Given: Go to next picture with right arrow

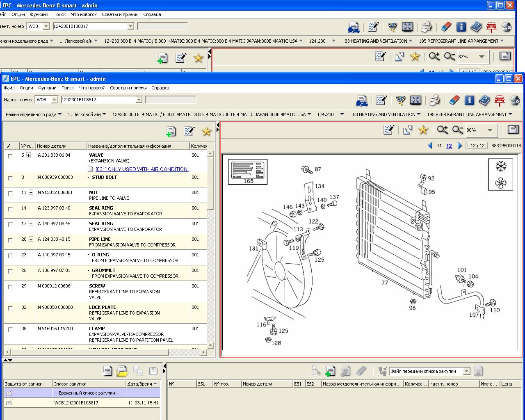Looking at the screenshot, I should pyautogui.click(x=460, y=146).
